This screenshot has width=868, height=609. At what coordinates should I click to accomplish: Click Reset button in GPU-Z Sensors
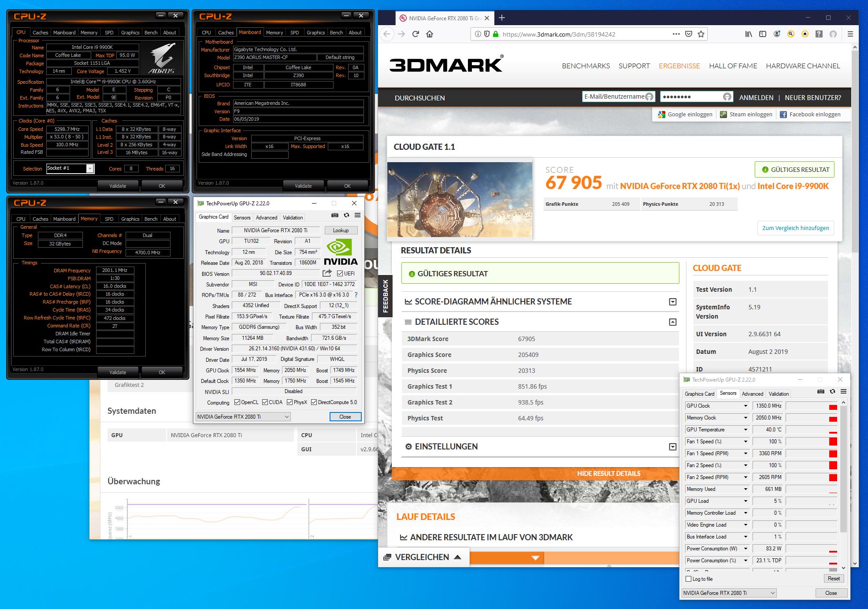[834, 579]
